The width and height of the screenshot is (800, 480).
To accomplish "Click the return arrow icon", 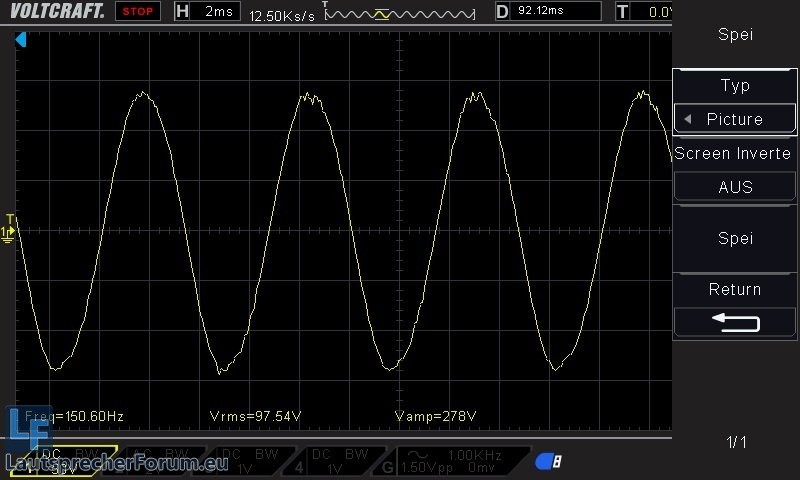I will [x=735, y=322].
